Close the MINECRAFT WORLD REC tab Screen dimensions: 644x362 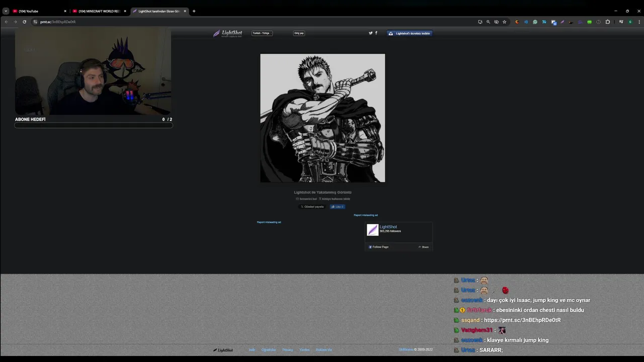(x=125, y=11)
